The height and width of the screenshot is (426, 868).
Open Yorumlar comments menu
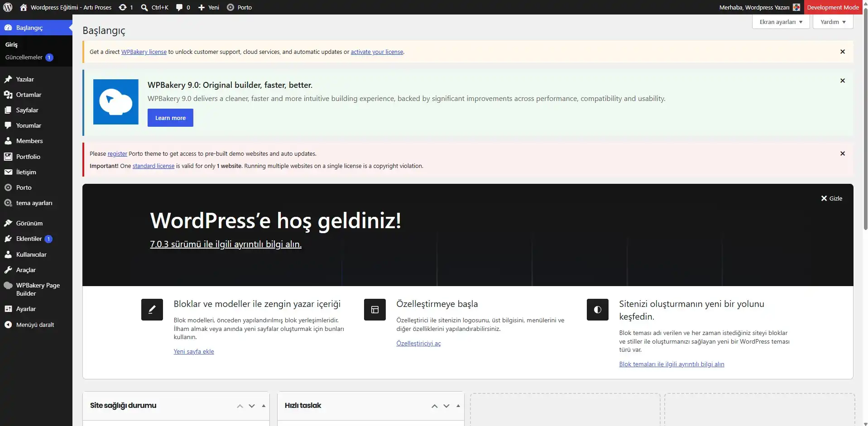(36, 125)
